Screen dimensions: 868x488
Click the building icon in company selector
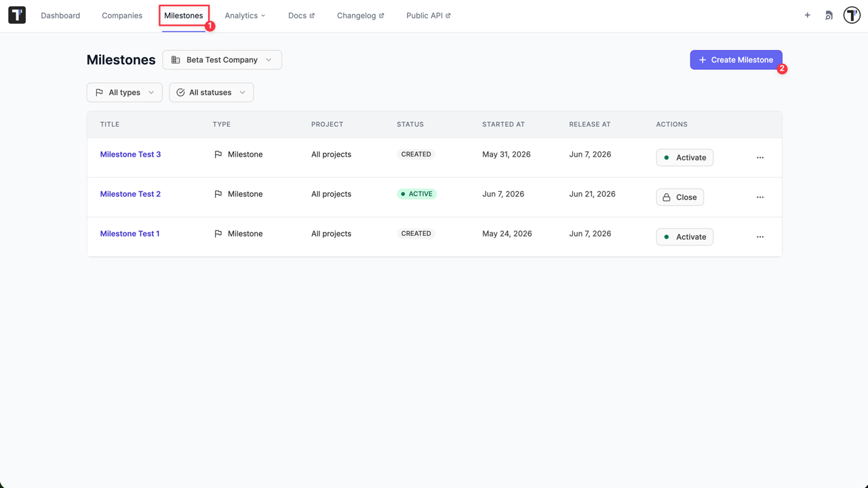coord(176,60)
